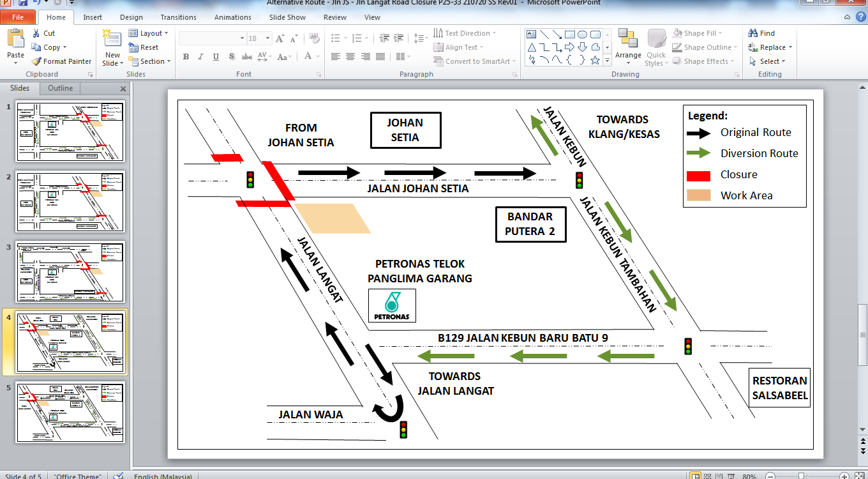
Task: Select slide 2 thumbnail
Action: click(x=70, y=201)
